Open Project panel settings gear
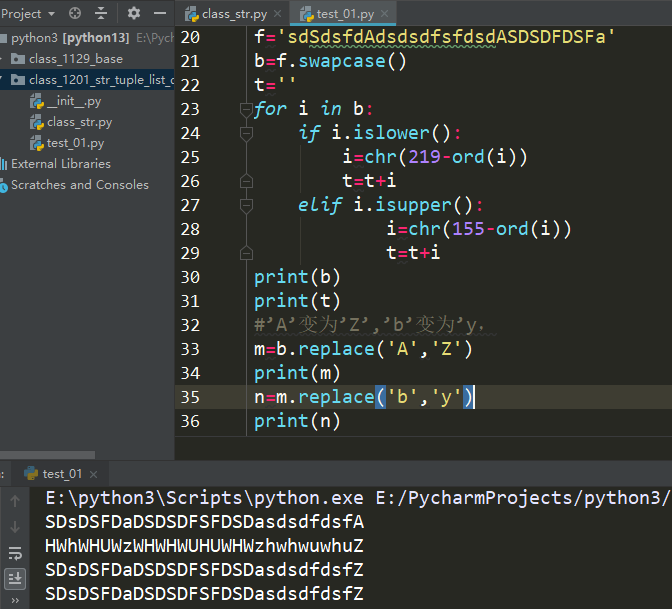The width and height of the screenshot is (672, 609). point(134,14)
